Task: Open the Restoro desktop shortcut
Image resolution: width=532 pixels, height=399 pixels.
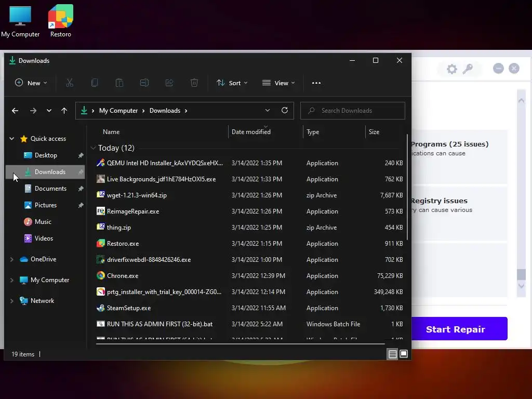Action: click(x=60, y=21)
